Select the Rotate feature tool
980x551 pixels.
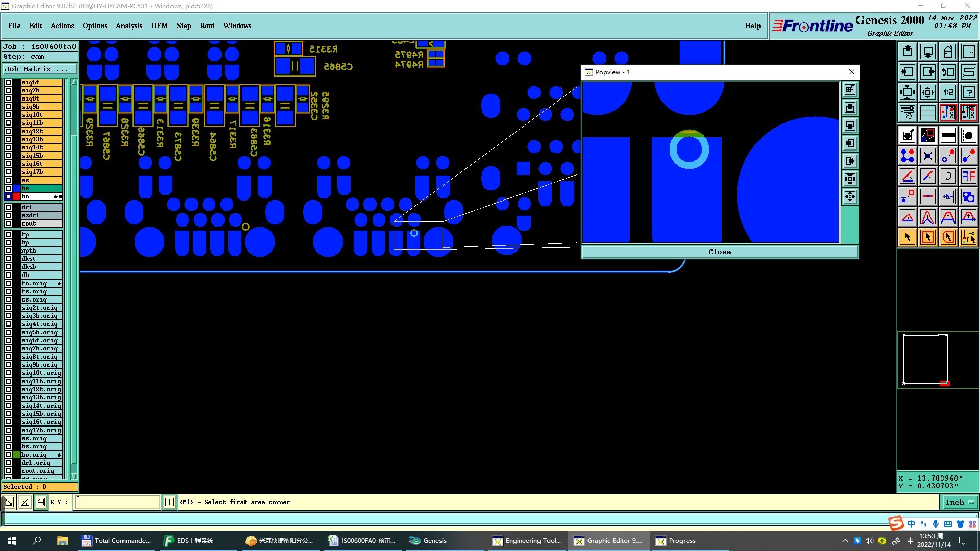click(948, 176)
